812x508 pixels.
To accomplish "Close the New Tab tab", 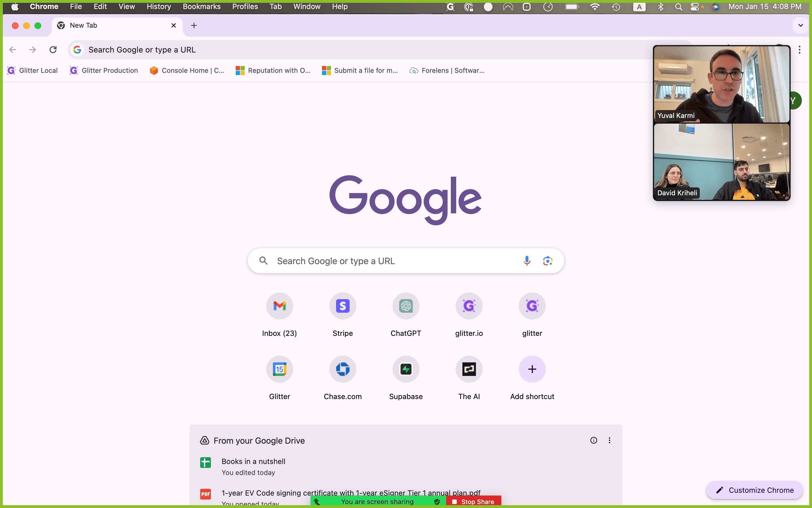I will [x=174, y=25].
